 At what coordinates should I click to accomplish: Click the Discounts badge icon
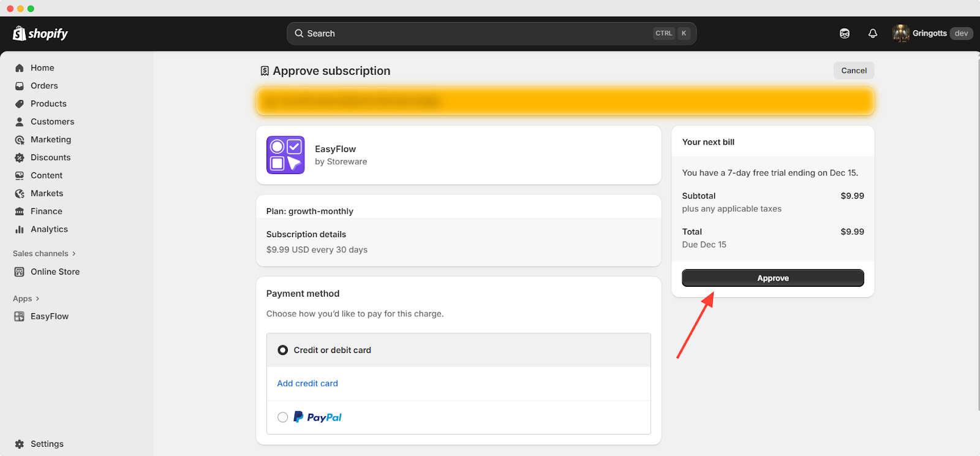pos(20,158)
